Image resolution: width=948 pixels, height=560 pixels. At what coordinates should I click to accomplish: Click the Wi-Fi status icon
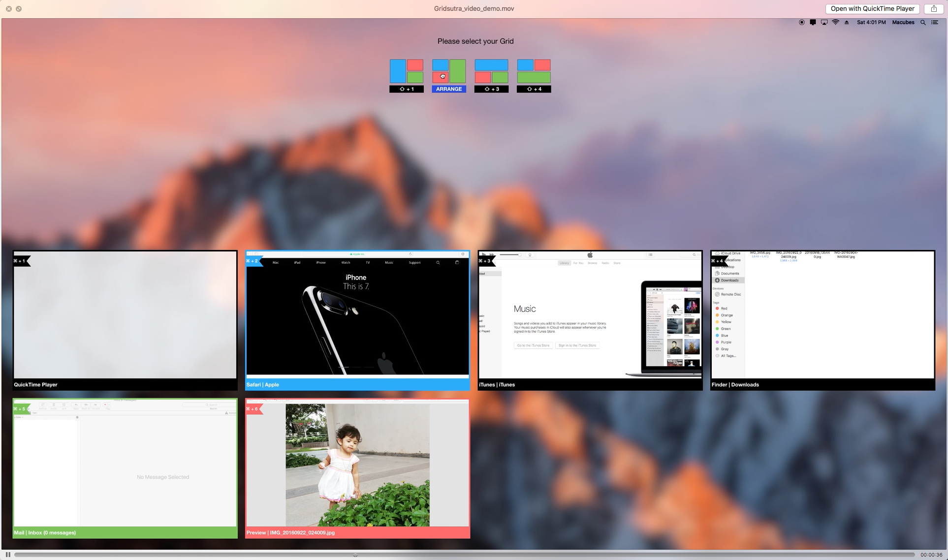pos(835,22)
